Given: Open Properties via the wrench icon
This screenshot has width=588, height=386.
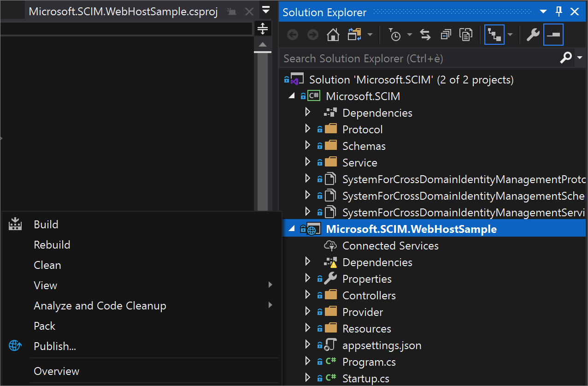Looking at the screenshot, I should (533, 35).
